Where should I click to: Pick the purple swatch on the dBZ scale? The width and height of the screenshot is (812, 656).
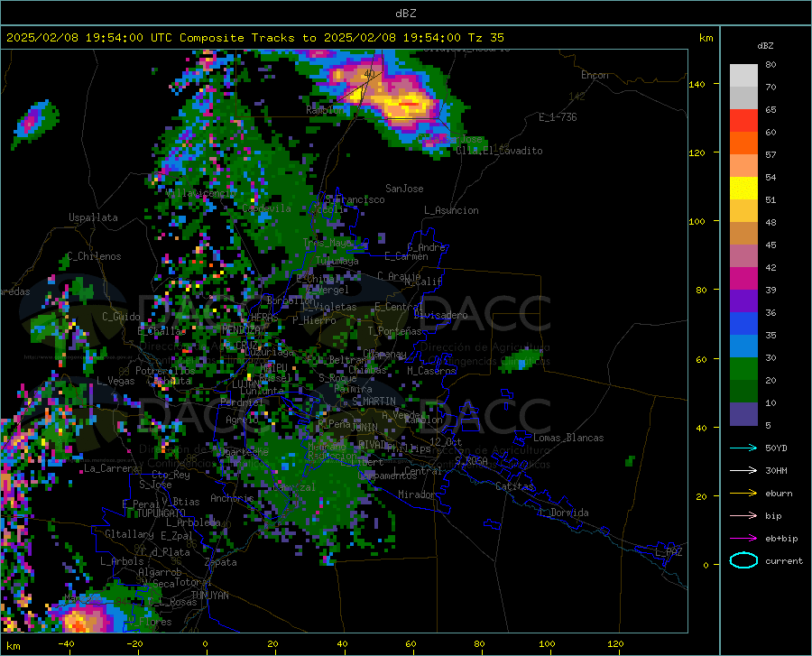[743, 301]
